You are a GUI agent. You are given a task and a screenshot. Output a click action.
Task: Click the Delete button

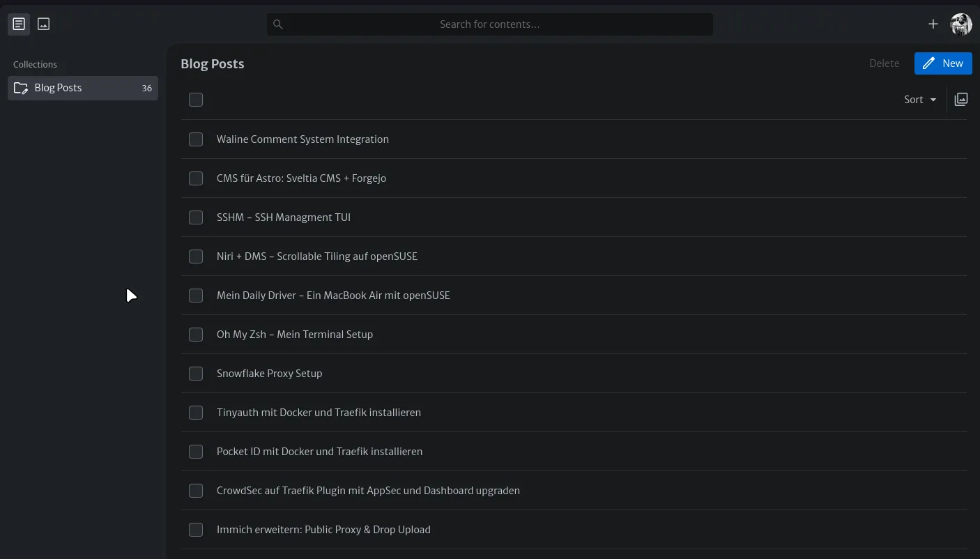pyautogui.click(x=884, y=63)
